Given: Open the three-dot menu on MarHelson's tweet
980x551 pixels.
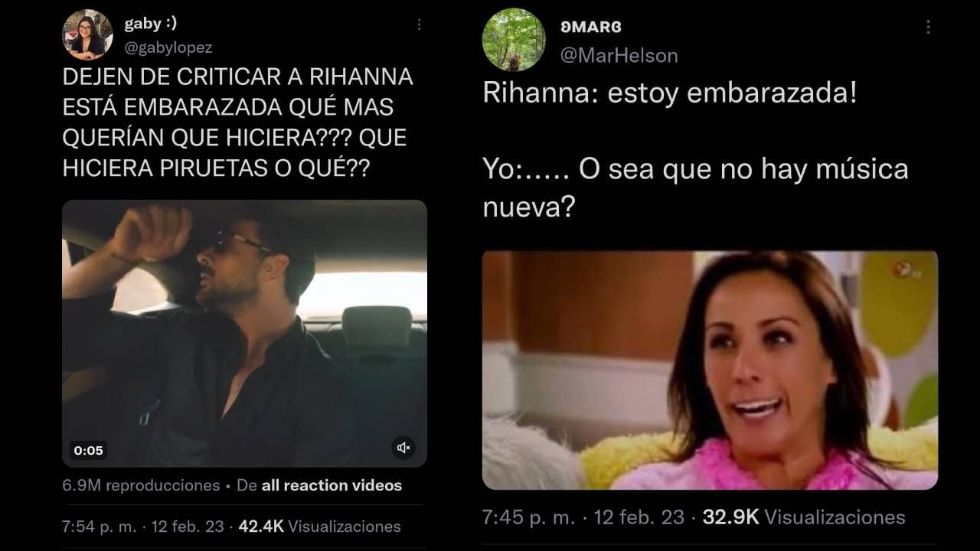Looking at the screenshot, I should 928,28.
